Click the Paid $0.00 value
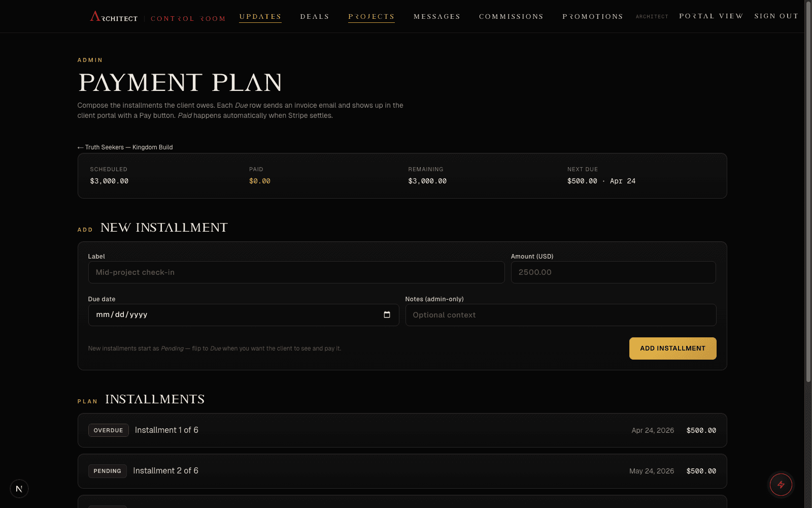812x508 pixels. (x=260, y=181)
